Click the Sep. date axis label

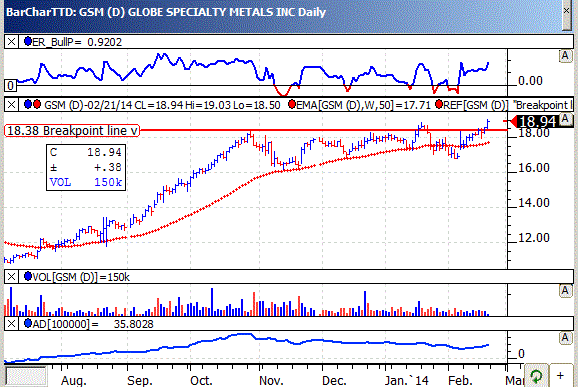[x=140, y=380]
